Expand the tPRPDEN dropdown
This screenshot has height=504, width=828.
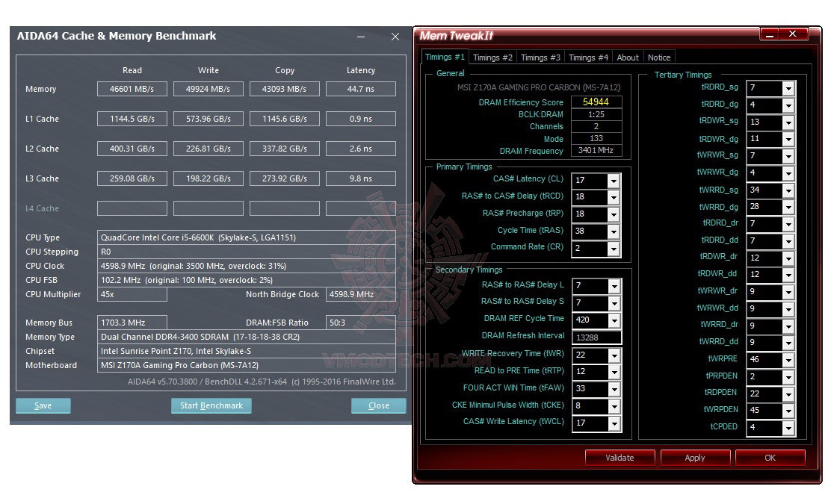click(788, 377)
